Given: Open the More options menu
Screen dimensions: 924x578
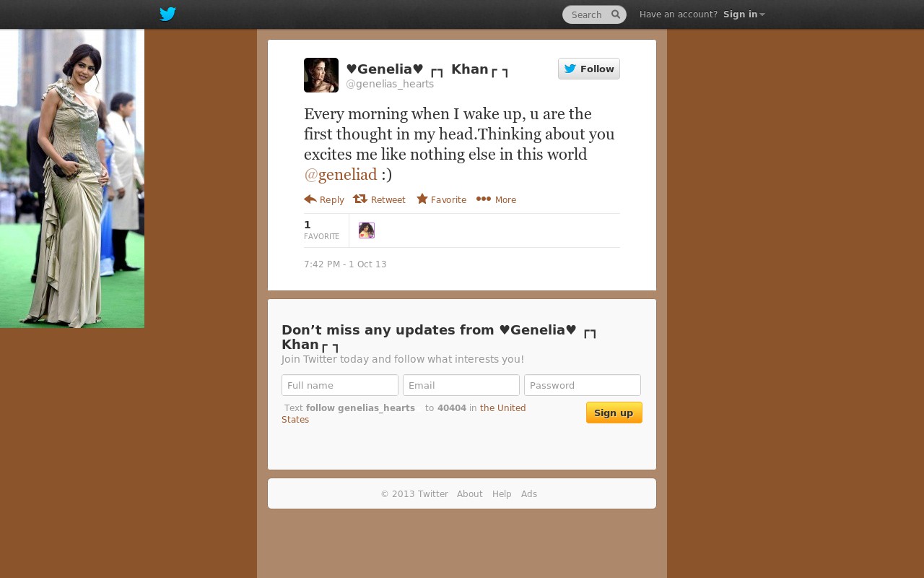Looking at the screenshot, I should [497, 199].
